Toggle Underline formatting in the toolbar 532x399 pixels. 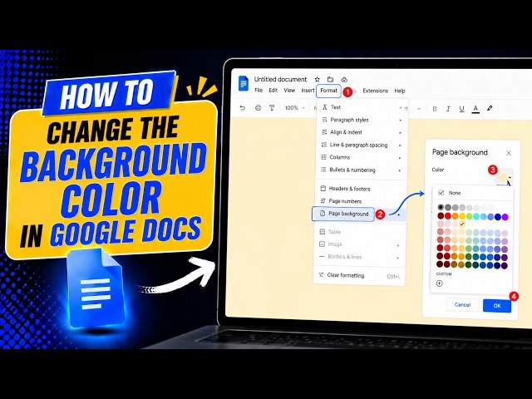coord(462,109)
